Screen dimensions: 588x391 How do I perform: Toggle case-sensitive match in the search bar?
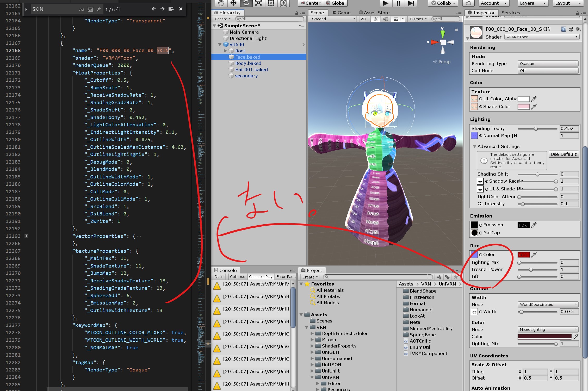[82, 9]
